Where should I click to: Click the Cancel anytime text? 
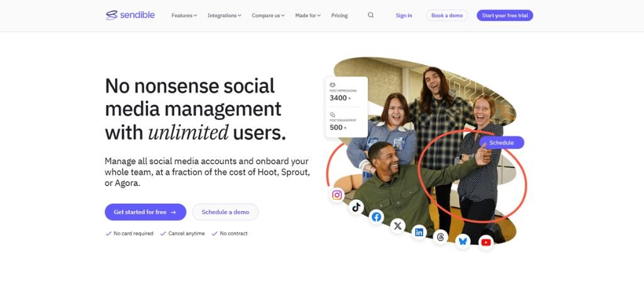pyautogui.click(x=186, y=234)
